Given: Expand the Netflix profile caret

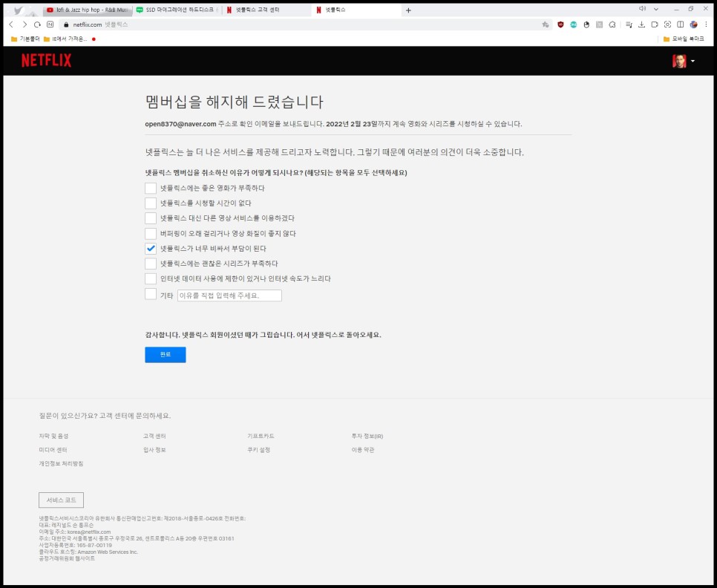Looking at the screenshot, I should (693, 62).
